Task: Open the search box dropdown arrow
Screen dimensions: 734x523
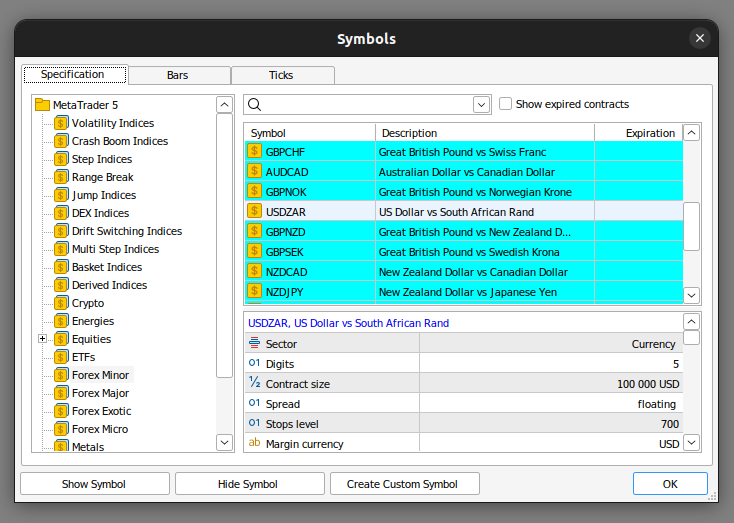Action: pos(481,105)
